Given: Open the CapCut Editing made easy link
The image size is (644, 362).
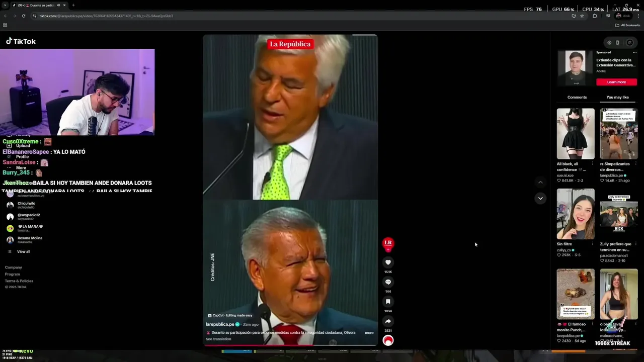Looking at the screenshot, I should click(230, 315).
